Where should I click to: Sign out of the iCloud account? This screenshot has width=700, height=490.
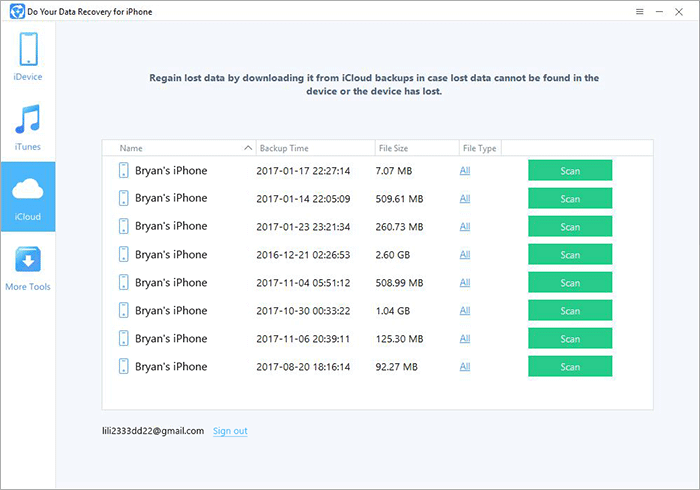[x=230, y=431]
